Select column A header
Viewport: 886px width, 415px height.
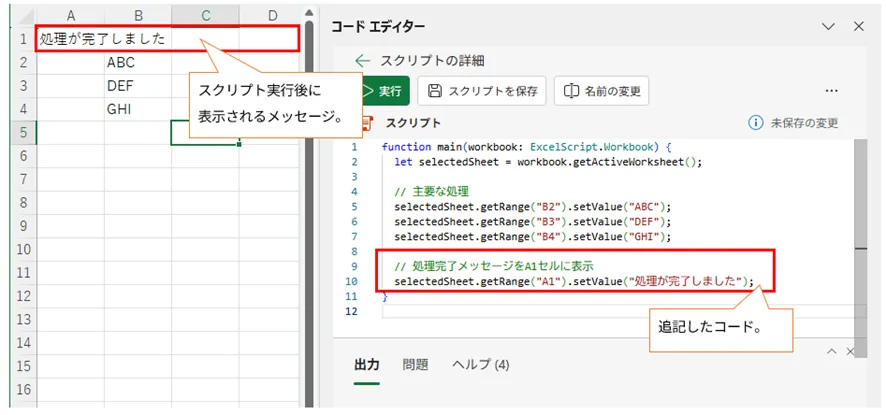coord(71,16)
